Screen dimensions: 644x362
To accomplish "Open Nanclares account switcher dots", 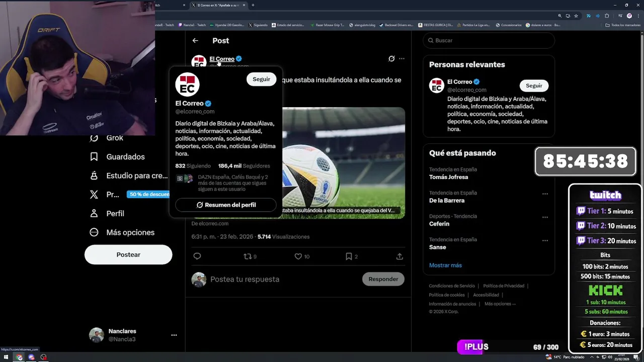I will pos(174,335).
